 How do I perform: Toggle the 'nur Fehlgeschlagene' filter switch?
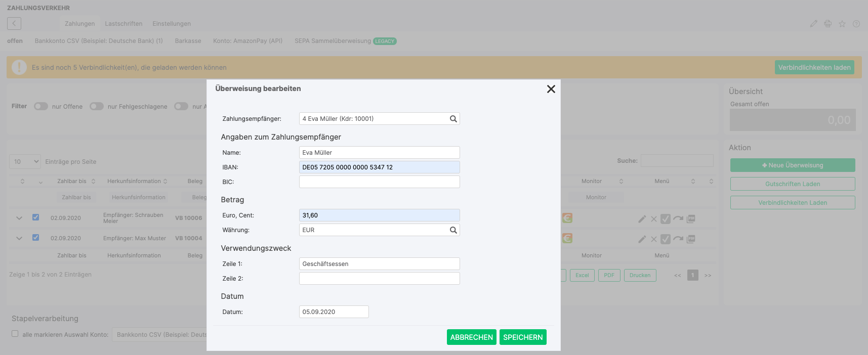coord(97,106)
